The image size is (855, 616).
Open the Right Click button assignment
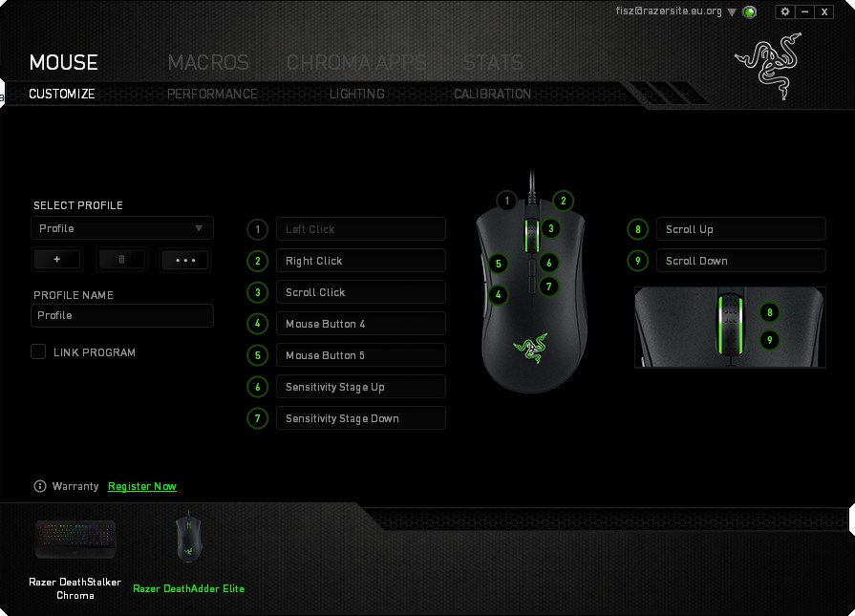click(x=360, y=261)
